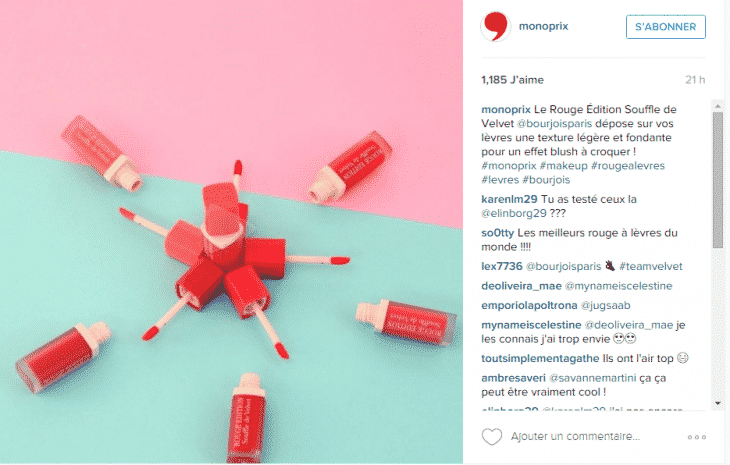Open the #makeup hashtag
The width and height of the screenshot is (730, 465).
pyautogui.click(x=563, y=166)
